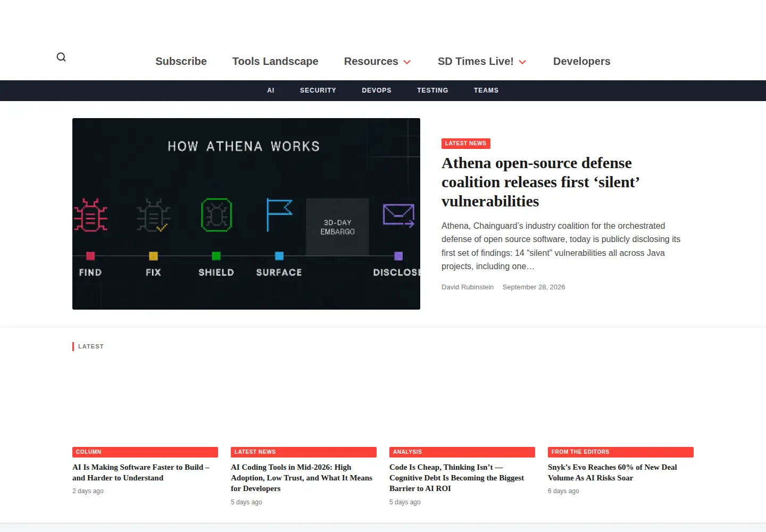
Task: Expand the Resources dropdown chevron
Action: tap(407, 62)
